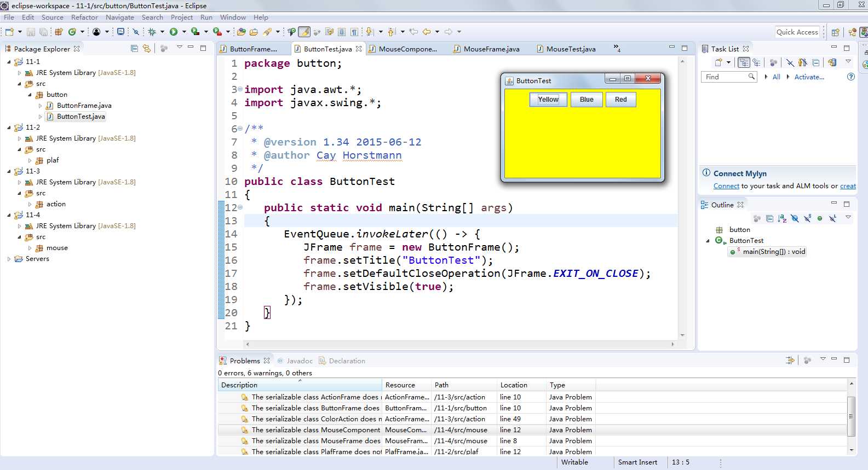Switch to the Javadoc tab
This screenshot has width=868, height=470.
coord(295,361)
